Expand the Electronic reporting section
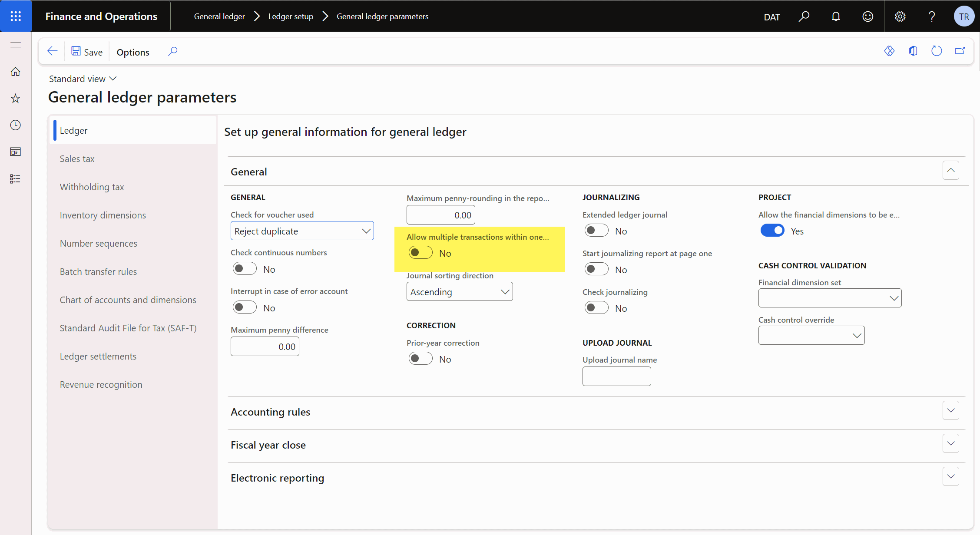 point(950,476)
